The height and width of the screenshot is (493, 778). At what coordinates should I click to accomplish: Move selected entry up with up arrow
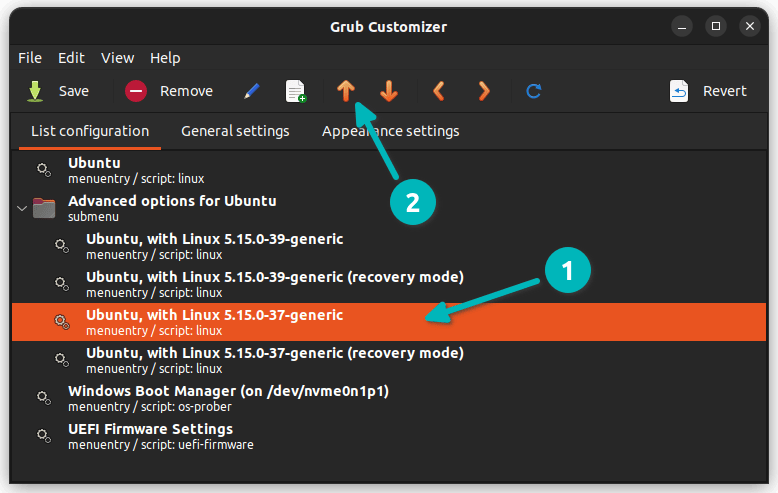pos(345,92)
